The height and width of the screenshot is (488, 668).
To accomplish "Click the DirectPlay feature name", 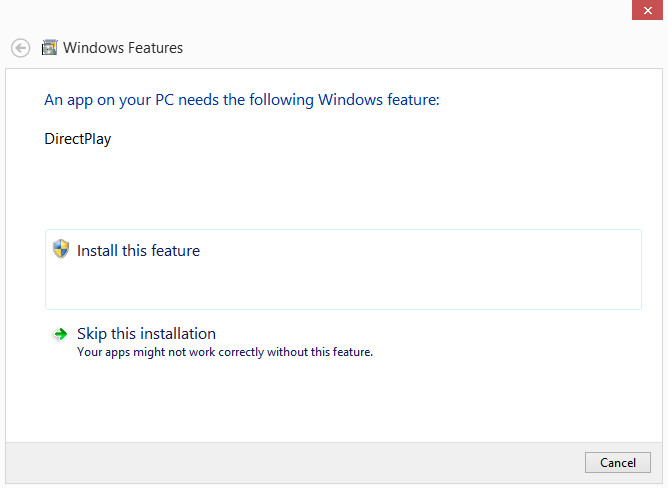I will tap(78, 139).
